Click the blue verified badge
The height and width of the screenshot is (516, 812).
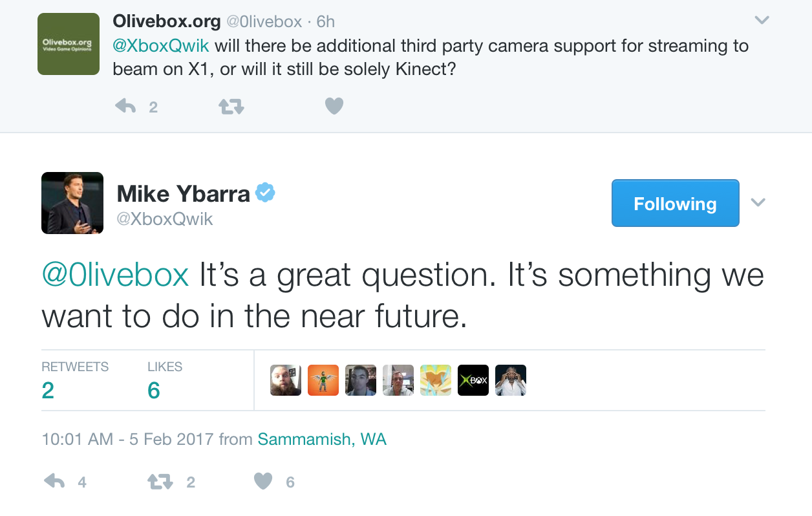[265, 193]
